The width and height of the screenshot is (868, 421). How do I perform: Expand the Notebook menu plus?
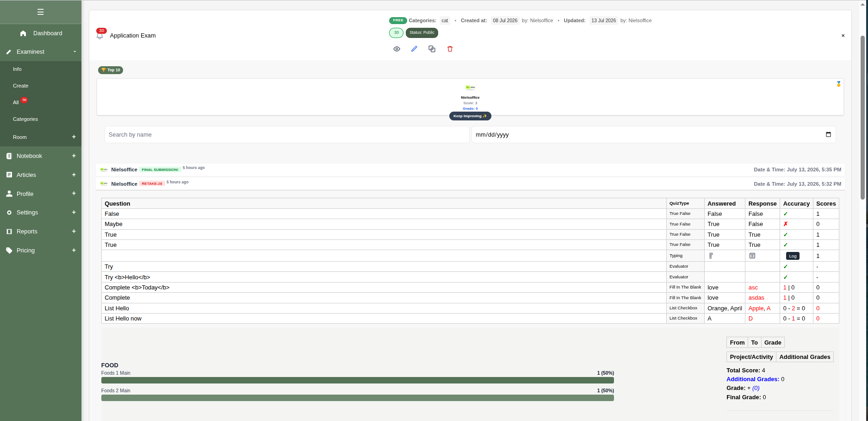point(74,156)
